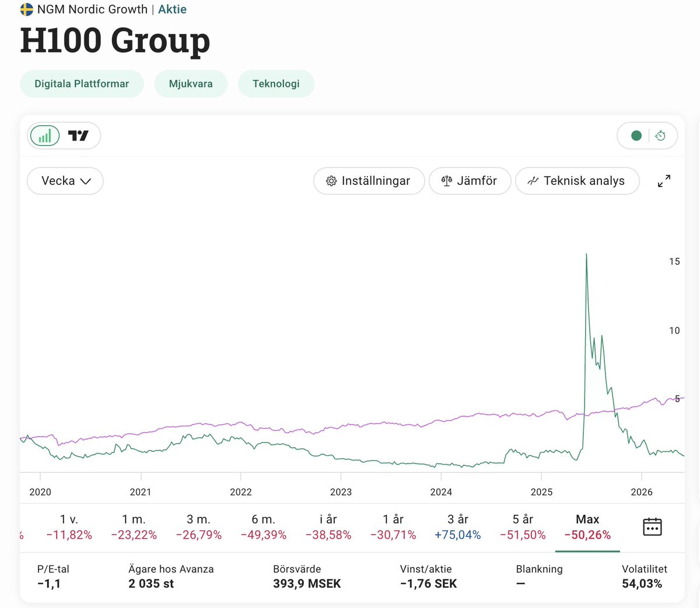Screen dimensions: 700x608
Task: Click the P/E-tal value −1,1
Action: click(x=49, y=584)
